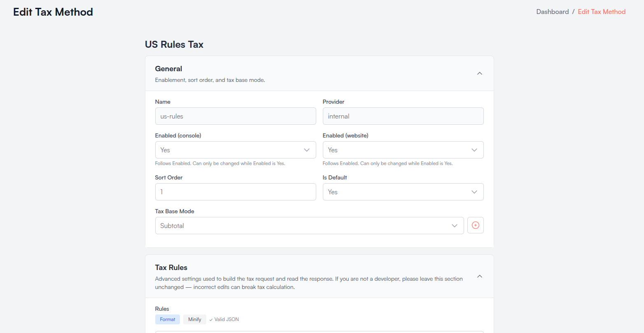
Task: Collapse the Tax Rules section chevron
Action: 479,276
